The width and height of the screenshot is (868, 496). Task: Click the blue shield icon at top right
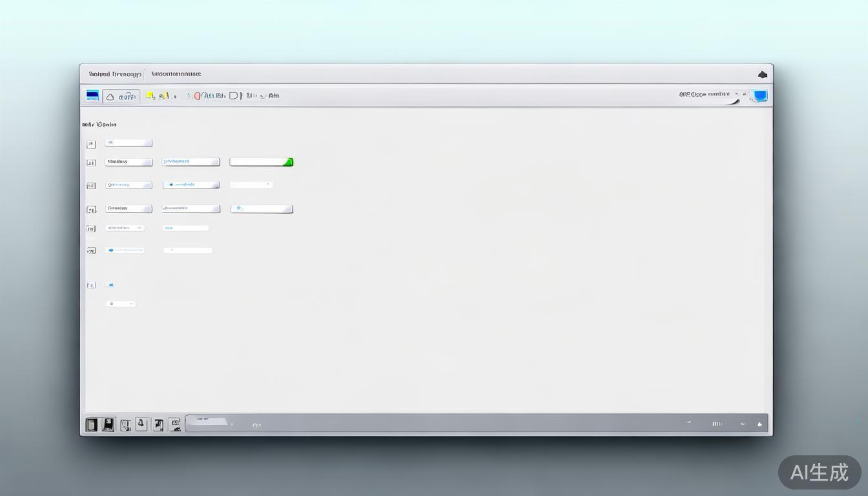(760, 96)
